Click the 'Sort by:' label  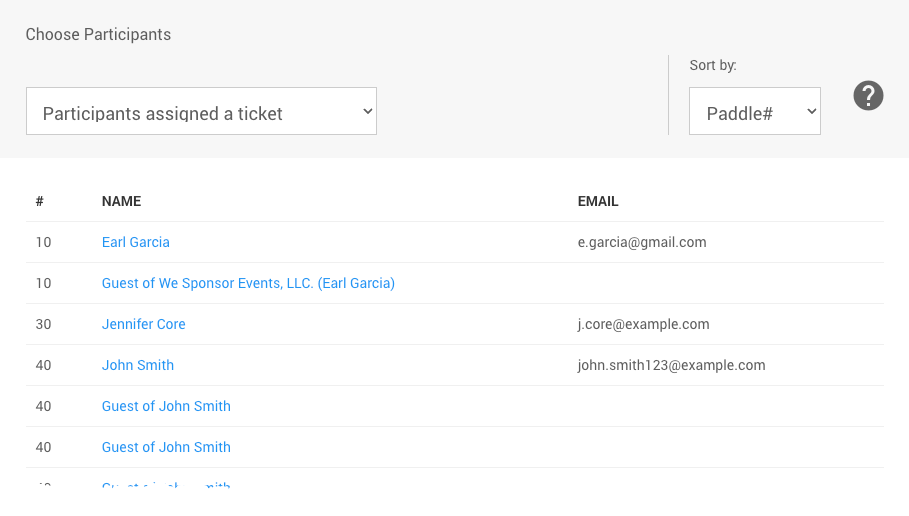712,66
